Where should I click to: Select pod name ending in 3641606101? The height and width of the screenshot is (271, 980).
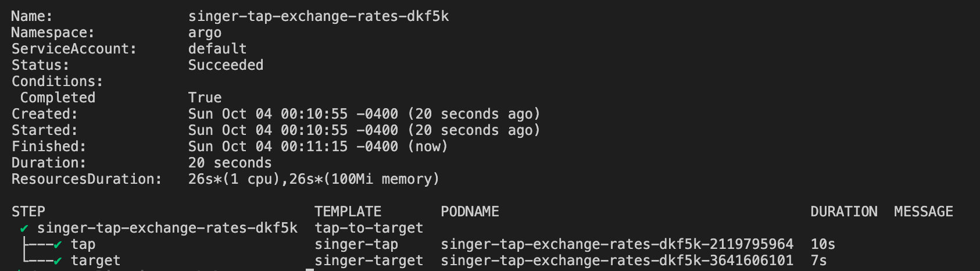(x=617, y=261)
